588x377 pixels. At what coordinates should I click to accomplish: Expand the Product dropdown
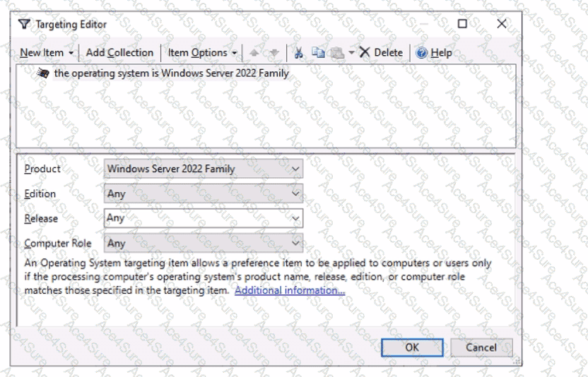[x=295, y=169]
